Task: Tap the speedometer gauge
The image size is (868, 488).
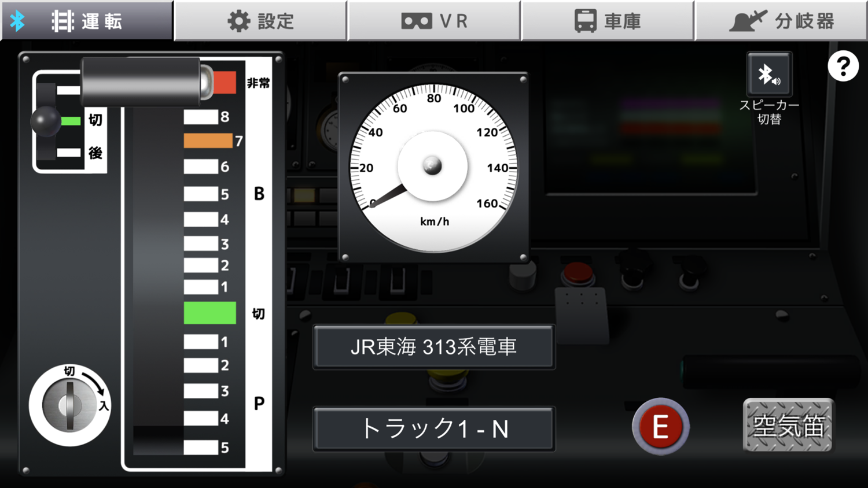Action: [433, 167]
